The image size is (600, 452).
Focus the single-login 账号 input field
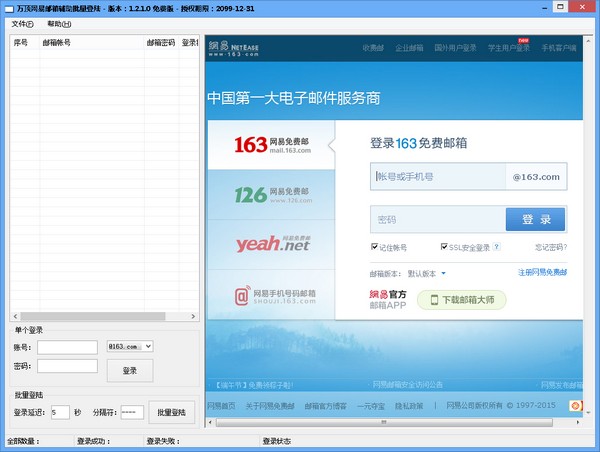67,347
